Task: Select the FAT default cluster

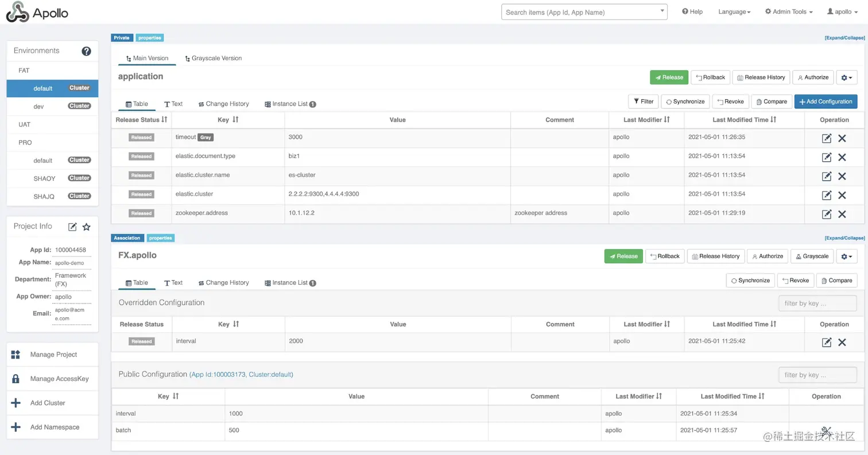Action: tap(52, 88)
